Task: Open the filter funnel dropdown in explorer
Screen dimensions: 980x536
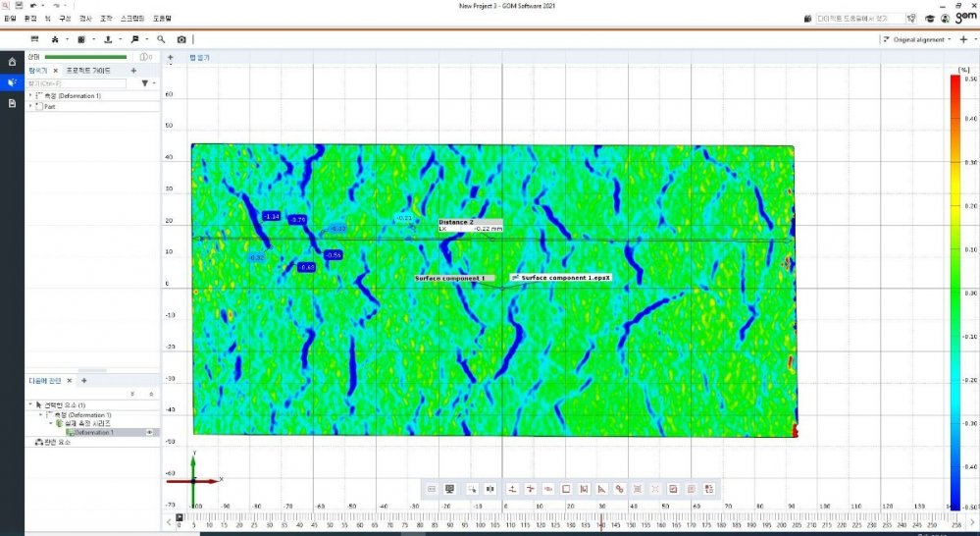Action: [x=146, y=83]
